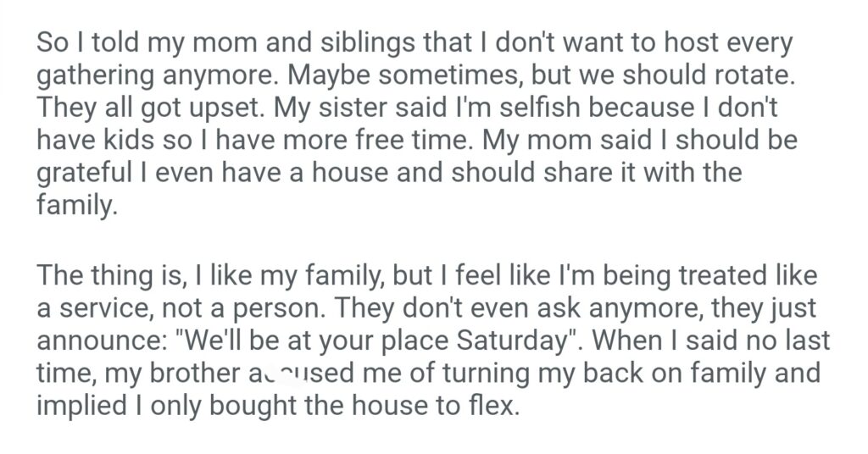Image resolution: width=868 pixels, height=454 pixels.
Task: Click the partially obscured word "accused"
Action: pyautogui.click(x=287, y=374)
